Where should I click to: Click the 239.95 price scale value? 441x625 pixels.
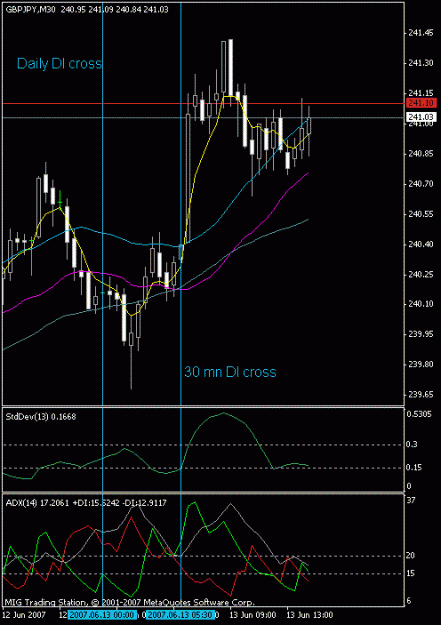(421, 334)
